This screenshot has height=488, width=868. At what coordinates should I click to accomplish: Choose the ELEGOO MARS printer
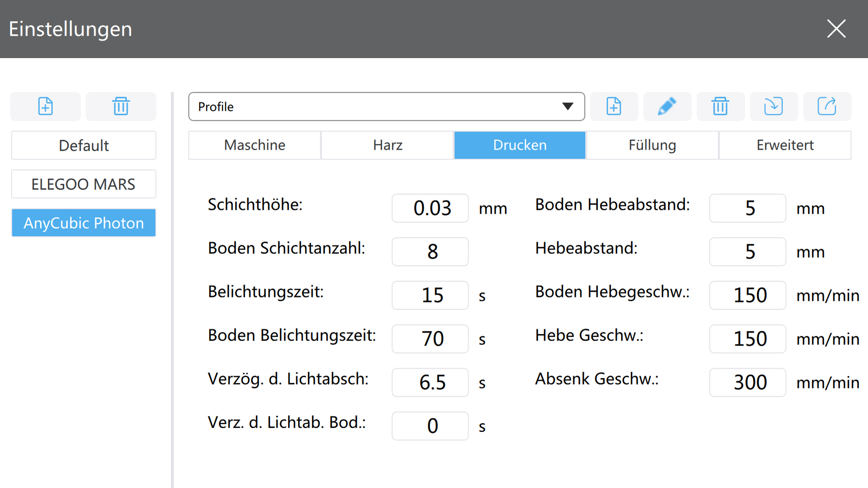84,184
